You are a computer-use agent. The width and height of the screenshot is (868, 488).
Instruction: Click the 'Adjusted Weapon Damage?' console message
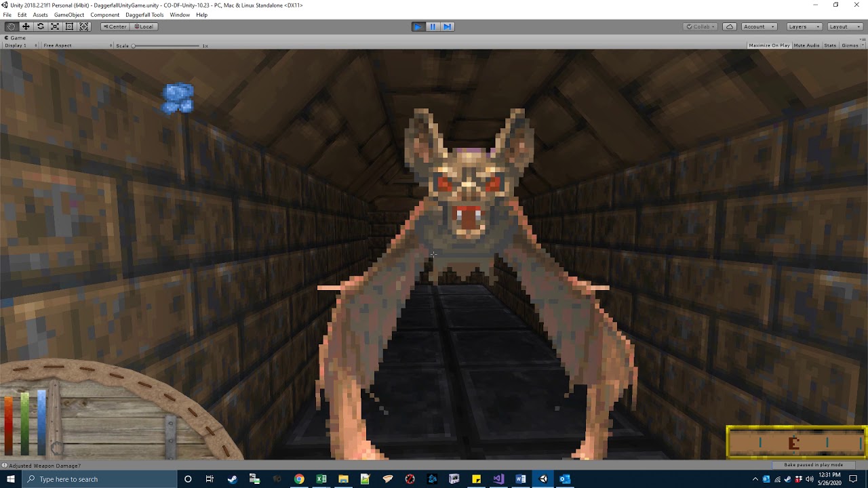[x=45, y=466]
